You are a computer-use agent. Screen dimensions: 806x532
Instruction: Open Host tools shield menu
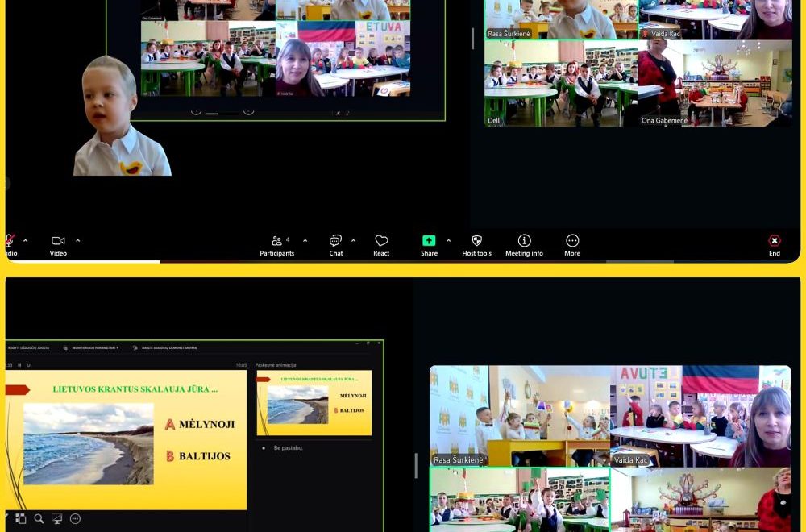(x=476, y=245)
